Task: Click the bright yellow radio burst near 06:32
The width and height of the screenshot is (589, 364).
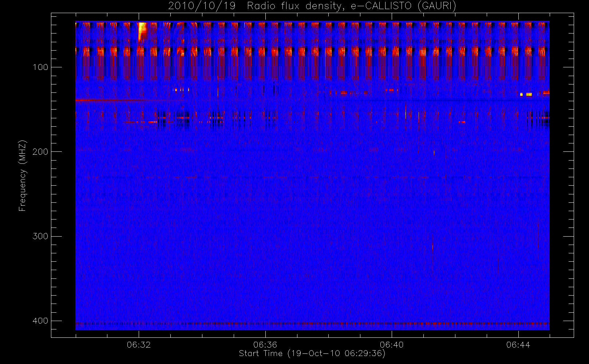Action: pos(142,31)
